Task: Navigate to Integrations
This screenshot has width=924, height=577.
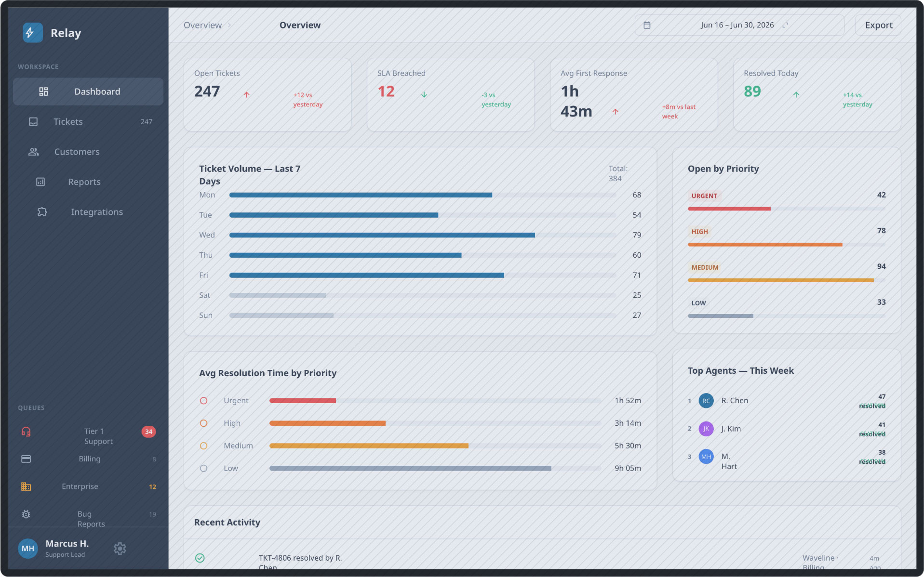Action: click(88, 212)
